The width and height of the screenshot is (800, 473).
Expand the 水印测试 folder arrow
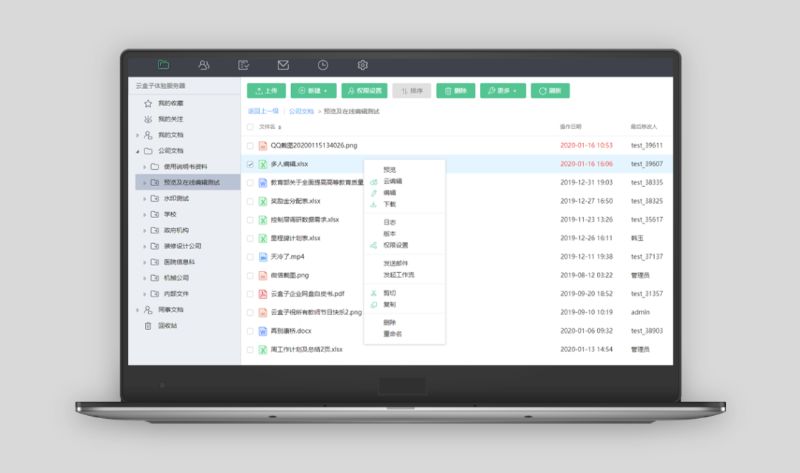[144, 198]
